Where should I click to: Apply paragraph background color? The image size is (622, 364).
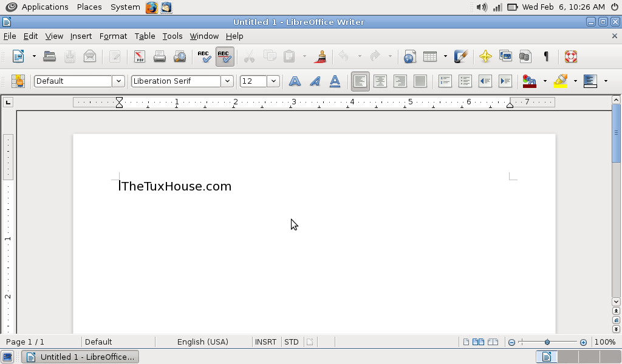tap(590, 81)
